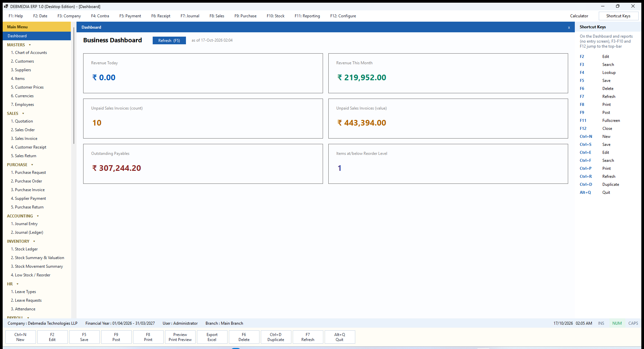Click the Export Excel button

coord(212,337)
